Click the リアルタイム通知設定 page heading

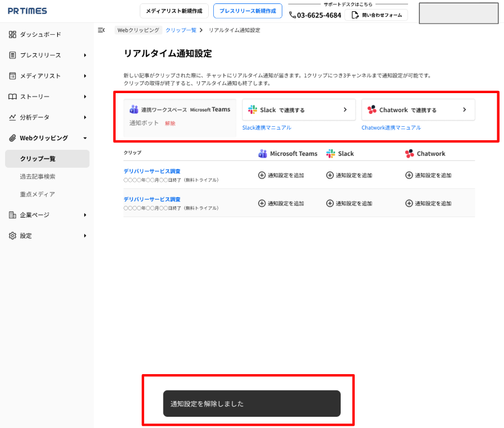click(x=168, y=53)
